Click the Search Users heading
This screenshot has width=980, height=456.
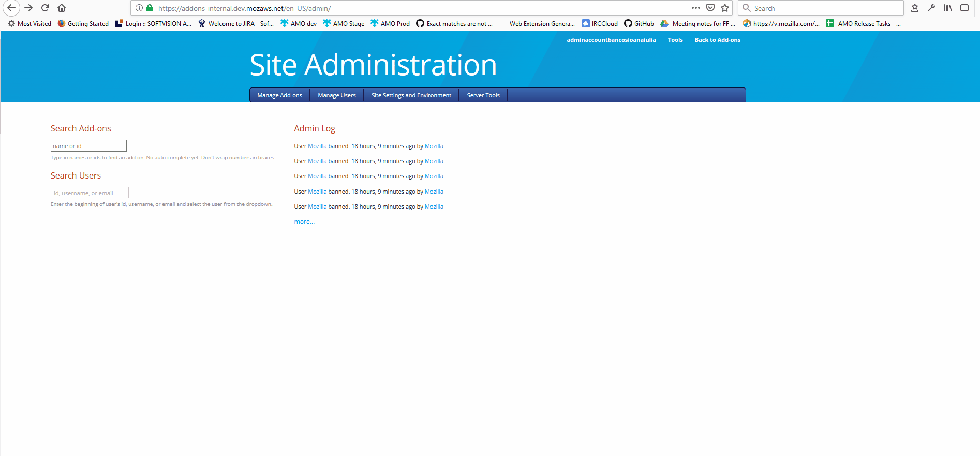[x=76, y=175]
